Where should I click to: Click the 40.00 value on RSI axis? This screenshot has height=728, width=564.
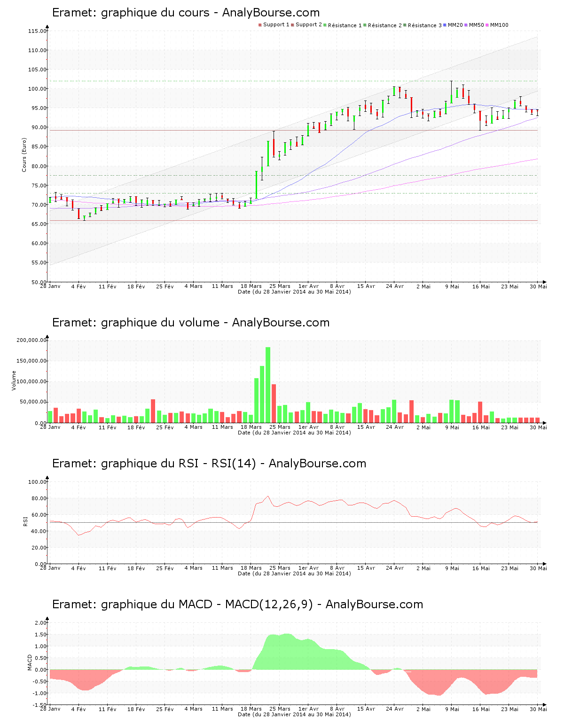click(39, 531)
